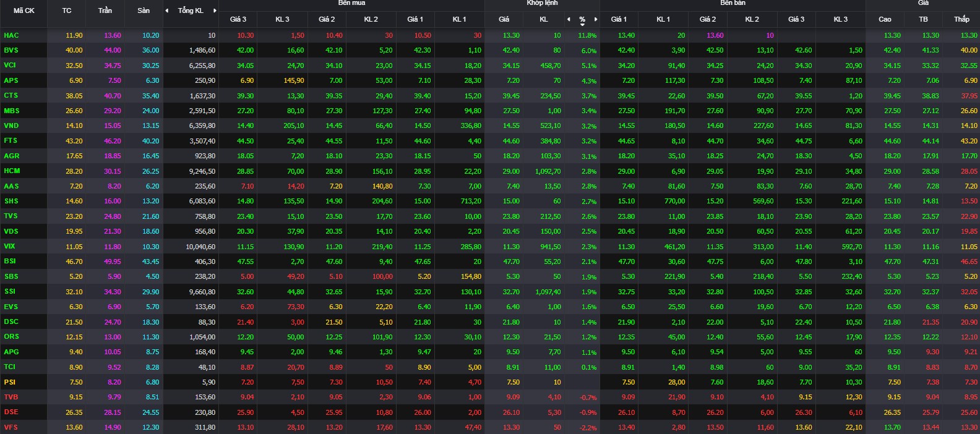Sort by the % change column header
This screenshot has height=434, width=980.
pos(582,20)
